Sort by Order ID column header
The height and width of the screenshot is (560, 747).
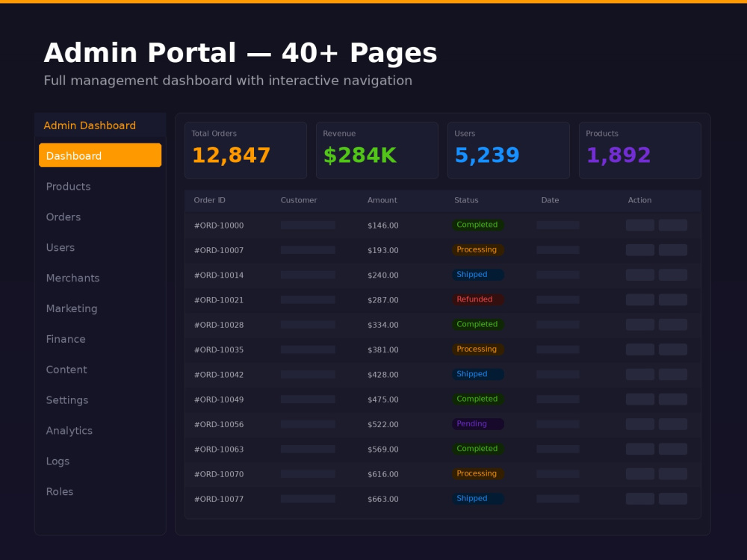210,200
